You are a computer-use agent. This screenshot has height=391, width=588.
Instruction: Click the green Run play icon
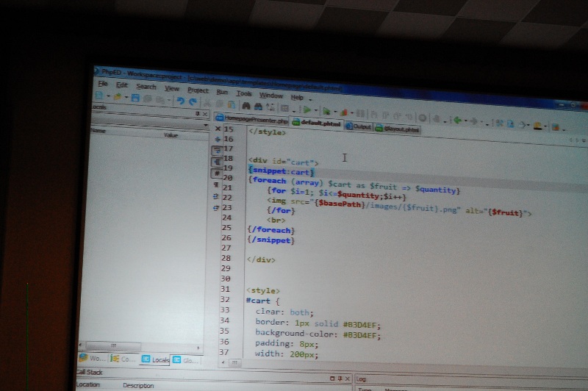click(307, 110)
